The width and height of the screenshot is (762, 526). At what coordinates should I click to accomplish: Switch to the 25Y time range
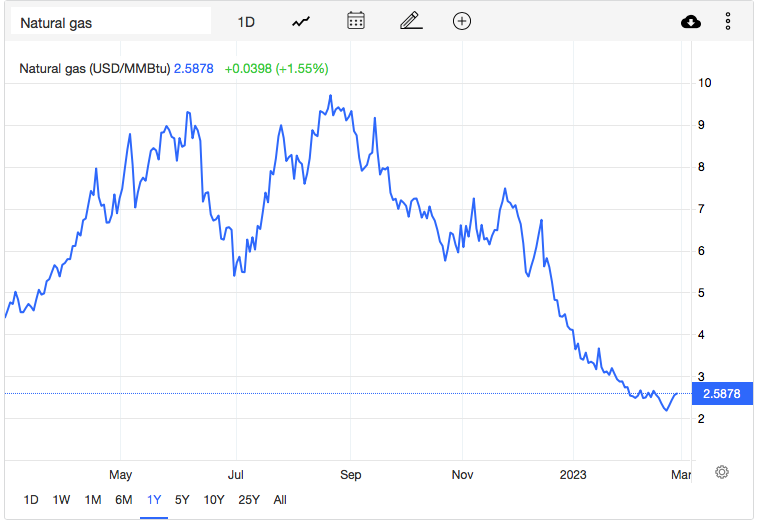click(x=249, y=500)
